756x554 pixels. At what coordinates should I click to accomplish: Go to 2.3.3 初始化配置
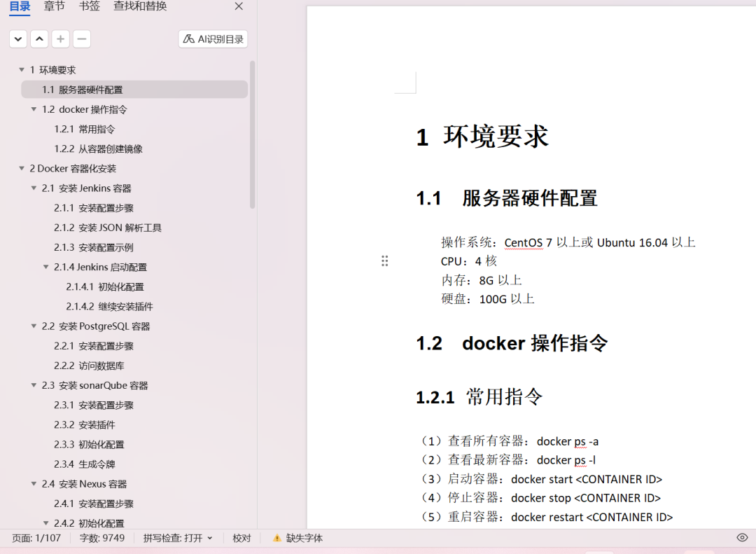click(89, 445)
